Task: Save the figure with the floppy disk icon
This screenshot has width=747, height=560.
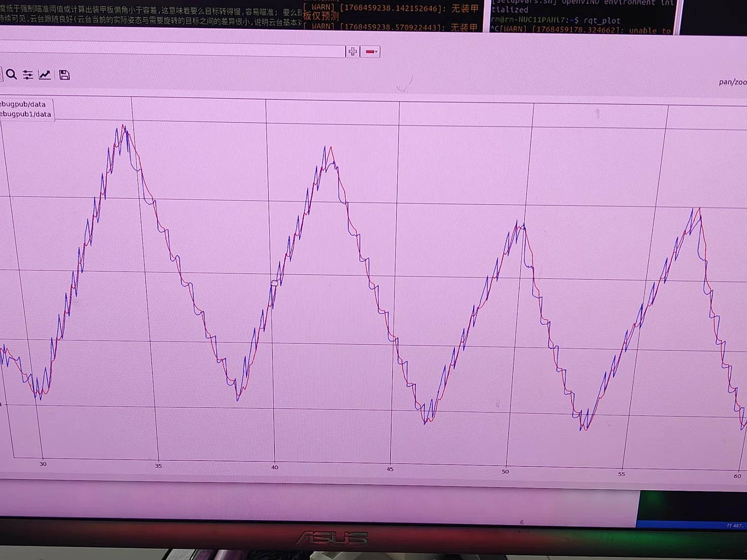Action: pyautogui.click(x=64, y=75)
